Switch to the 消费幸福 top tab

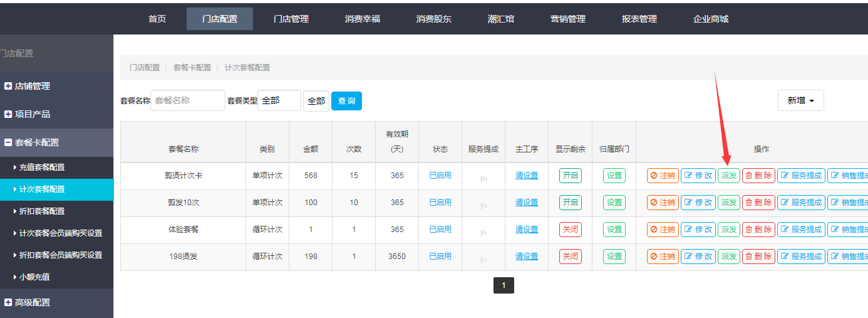[x=363, y=19]
